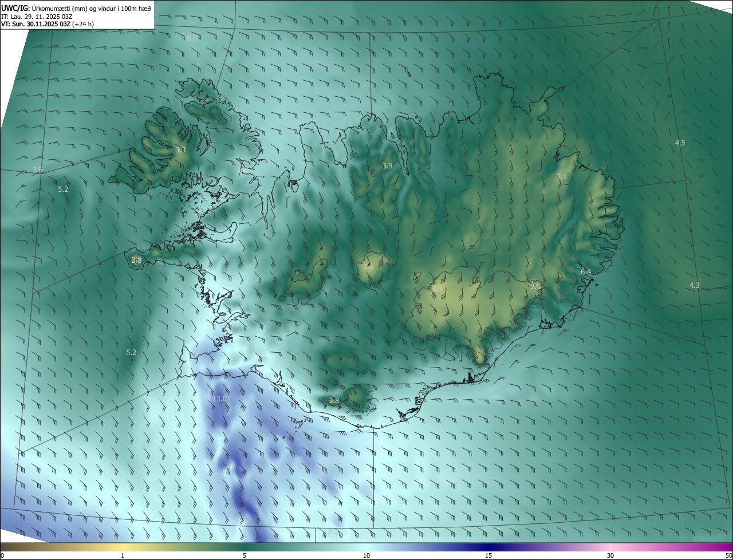Click the 3.1 value in east Iceland
Image resolution: width=733 pixels, height=560 pixels.
coord(562,177)
